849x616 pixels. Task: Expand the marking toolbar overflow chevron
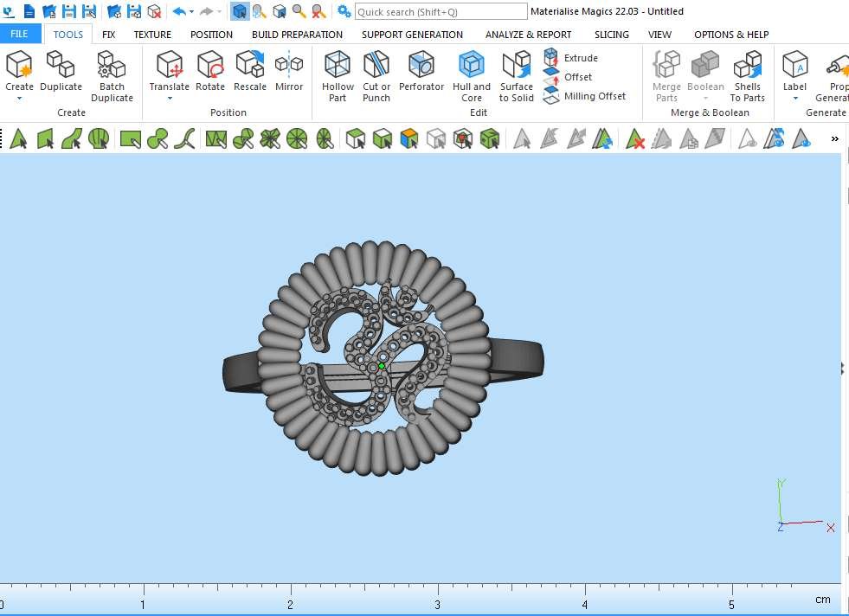(x=834, y=138)
